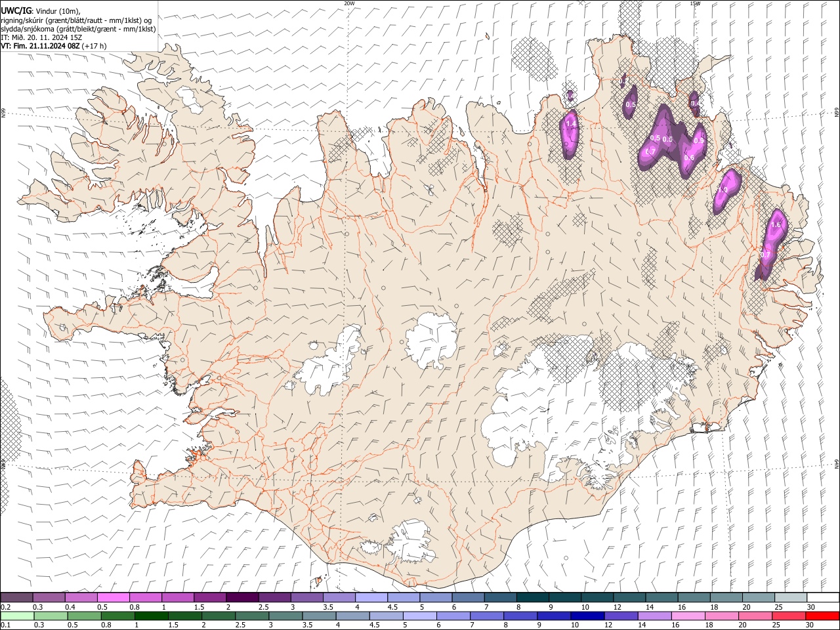Click the dark green lower swatch starting at 1
This screenshot has height=630, width=840.
point(152,616)
